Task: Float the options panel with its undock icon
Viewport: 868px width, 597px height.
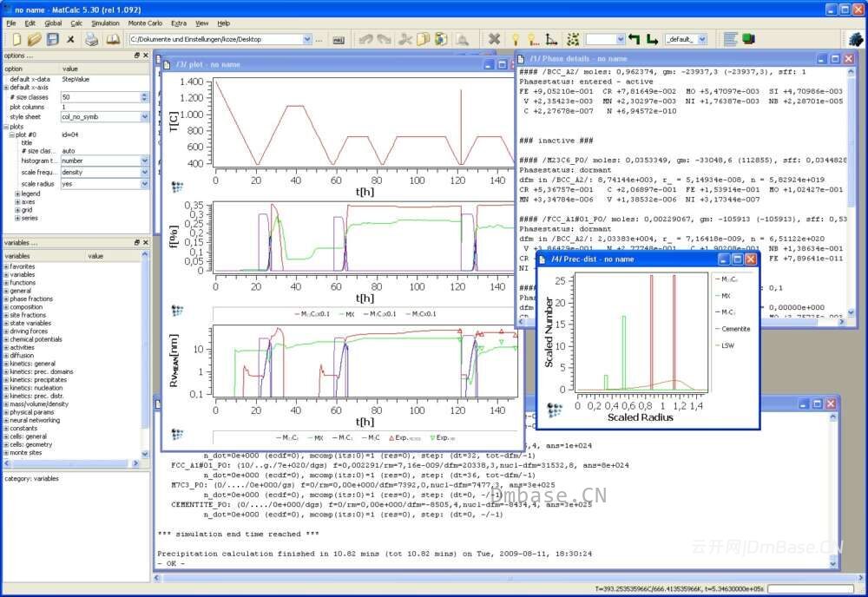Action: 137,56
